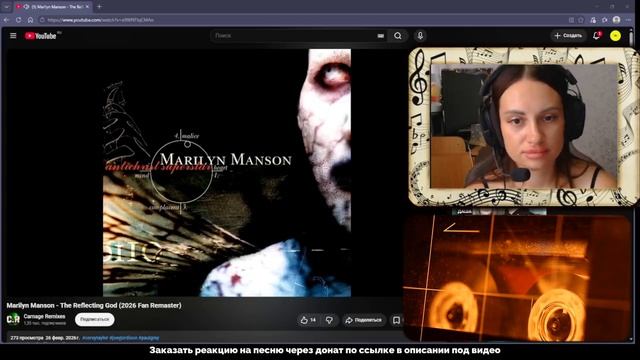
Task: Click the browser sidebar collections icon
Action: click(593, 20)
